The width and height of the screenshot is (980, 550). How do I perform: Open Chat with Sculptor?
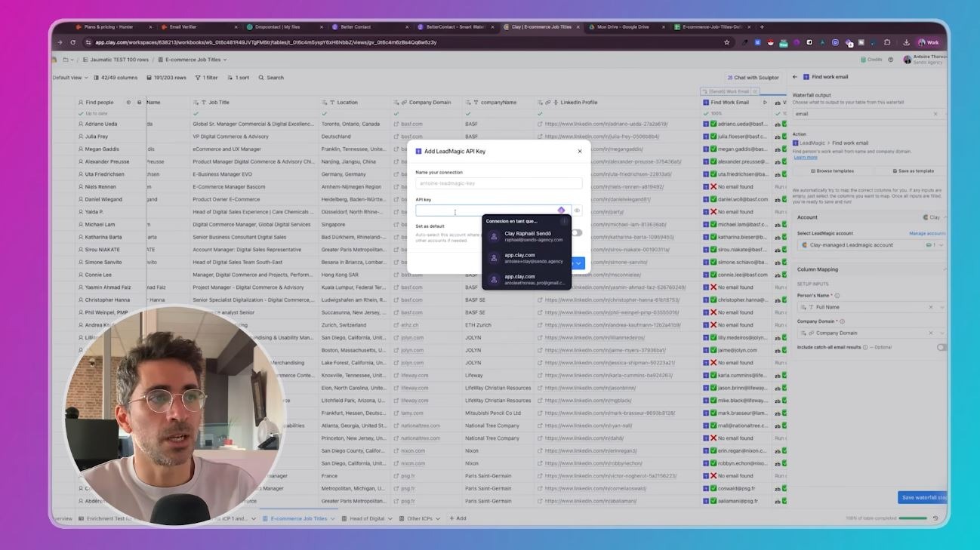click(x=753, y=78)
